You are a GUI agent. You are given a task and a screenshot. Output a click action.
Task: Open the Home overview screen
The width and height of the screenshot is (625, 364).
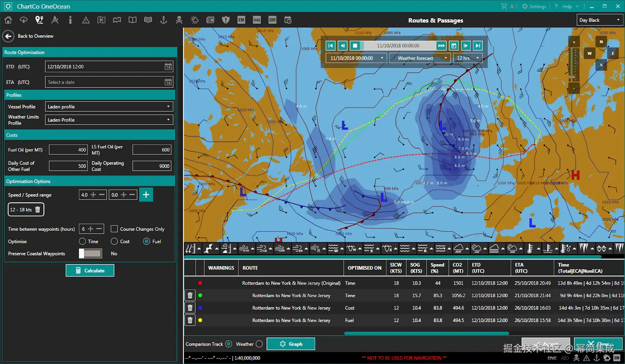(x=8, y=20)
